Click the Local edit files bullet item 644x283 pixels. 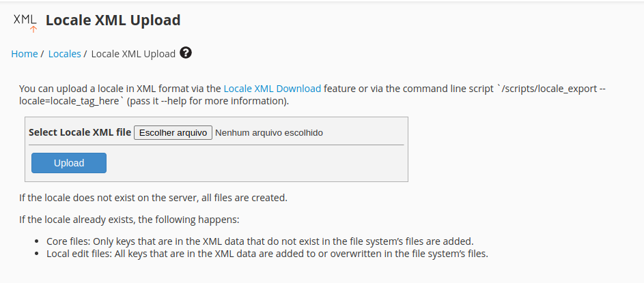pos(268,254)
